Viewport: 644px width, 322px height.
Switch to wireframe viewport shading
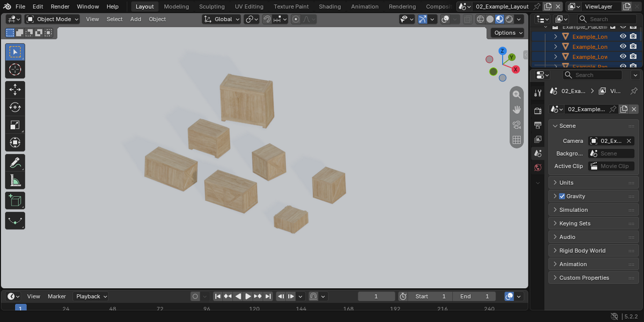(x=480, y=19)
